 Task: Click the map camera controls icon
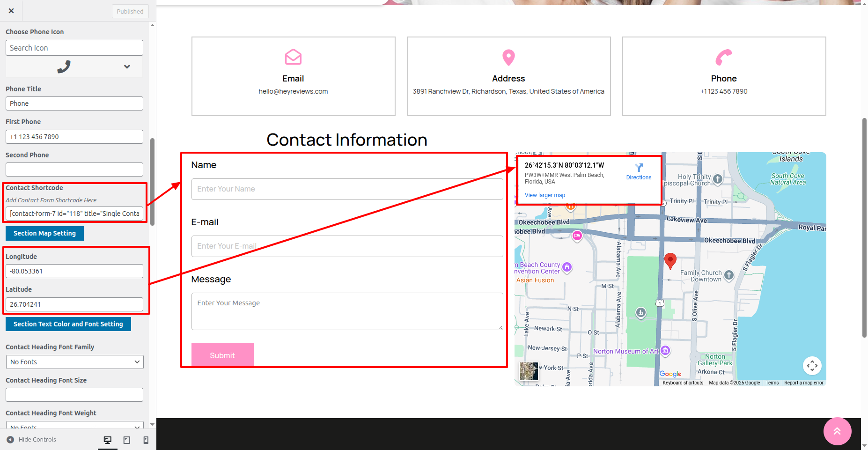click(x=812, y=366)
